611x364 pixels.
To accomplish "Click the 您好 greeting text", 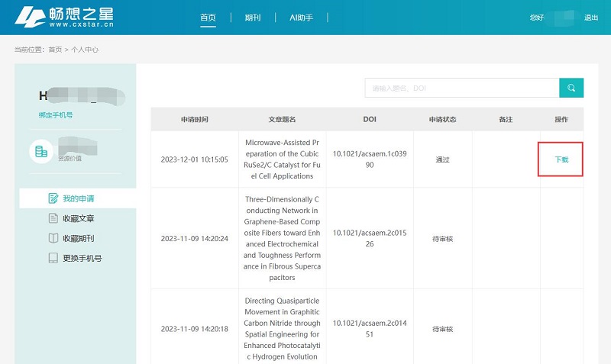I will pos(537,18).
